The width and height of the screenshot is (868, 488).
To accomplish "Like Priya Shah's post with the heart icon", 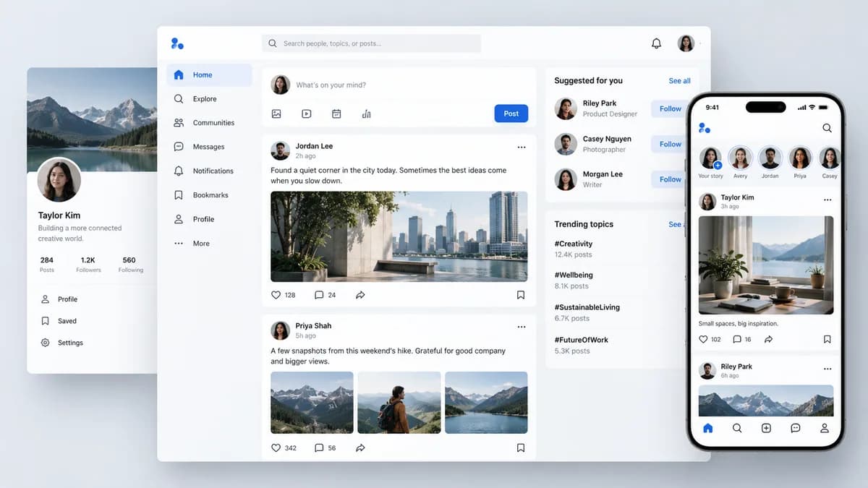I will (276, 448).
